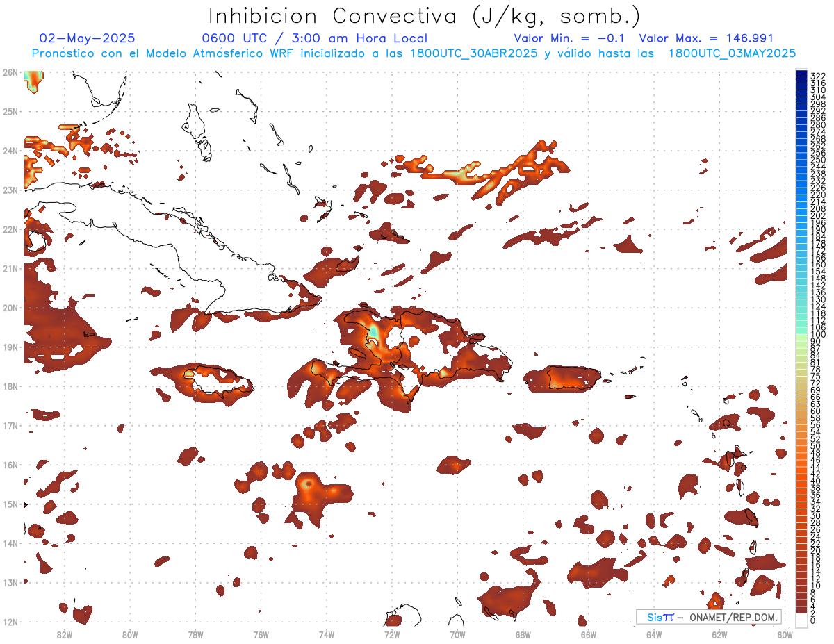The height and width of the screenshot is (644, 834).
Task: Click the '202' colorbar value label
Action: point(818,215)
